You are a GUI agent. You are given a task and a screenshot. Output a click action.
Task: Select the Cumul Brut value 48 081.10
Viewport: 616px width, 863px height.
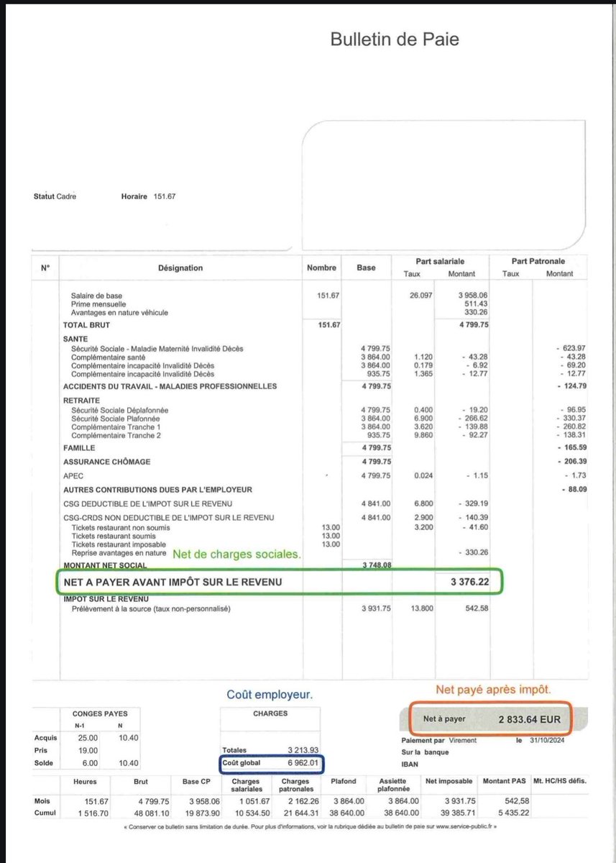click(149, 812)
